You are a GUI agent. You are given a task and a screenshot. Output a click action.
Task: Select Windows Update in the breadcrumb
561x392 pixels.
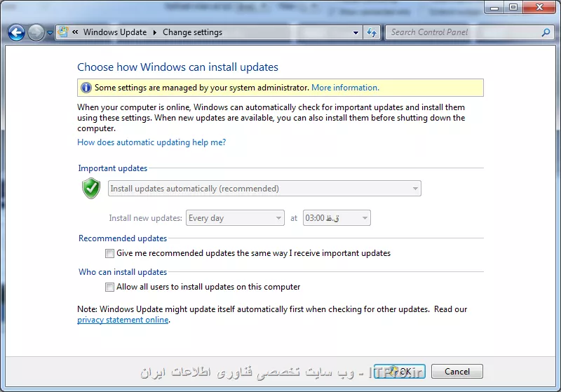pos(115,32)
